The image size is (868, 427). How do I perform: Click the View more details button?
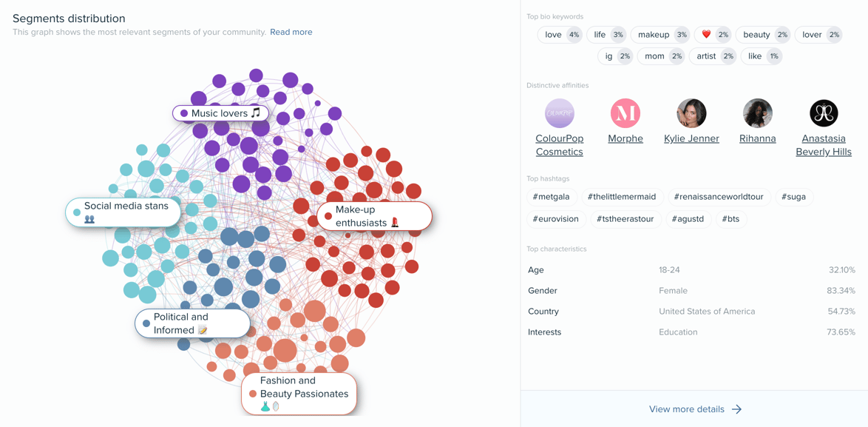[x=687, y=408]
